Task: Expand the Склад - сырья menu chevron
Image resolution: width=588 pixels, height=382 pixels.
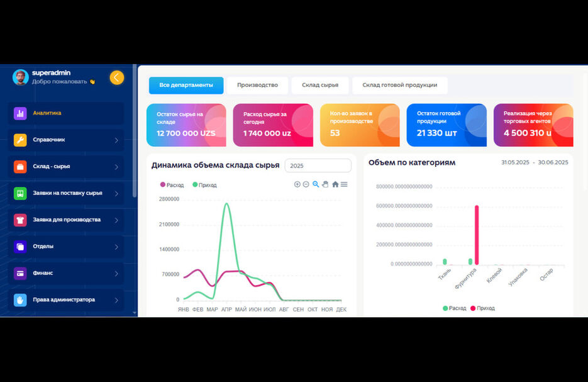Action: [x=116, y=167]
